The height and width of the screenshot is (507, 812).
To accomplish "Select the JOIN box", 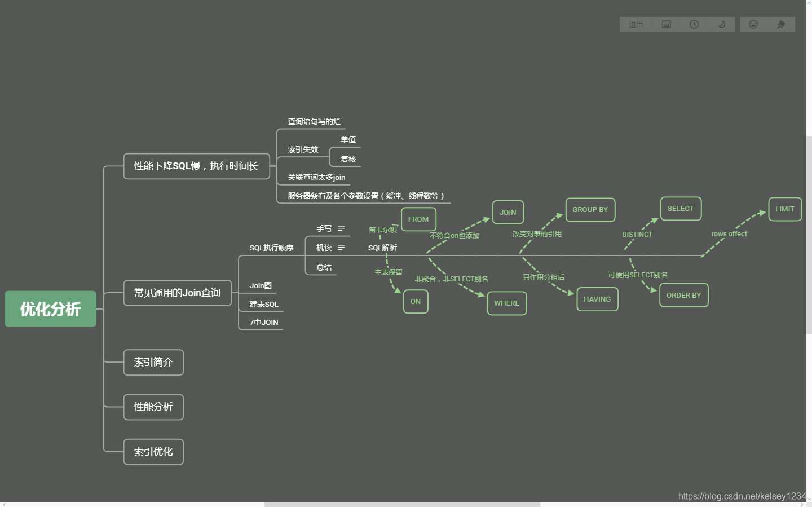I will [x=508, y=213].
